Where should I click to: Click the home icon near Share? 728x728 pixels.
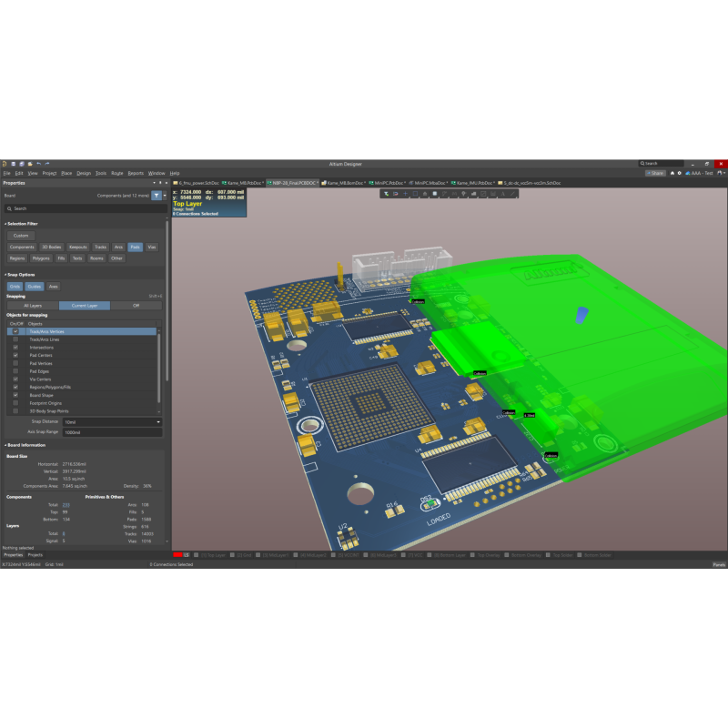672,173
